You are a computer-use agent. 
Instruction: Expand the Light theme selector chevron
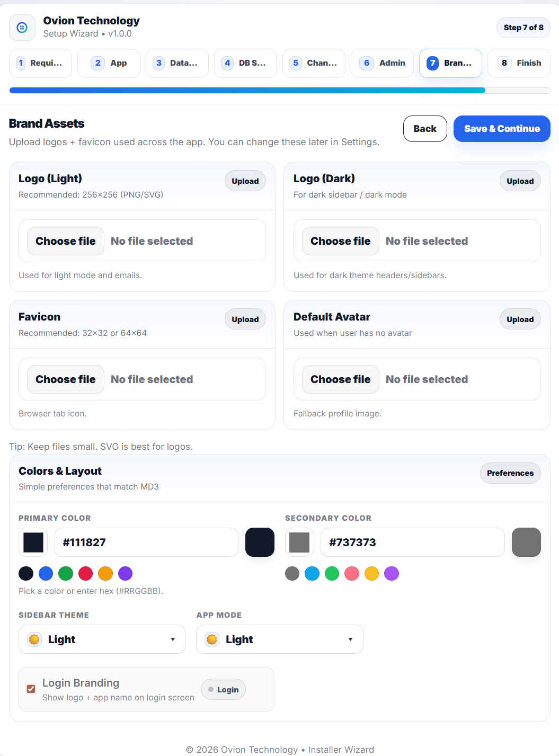click(x=172, y=639)
